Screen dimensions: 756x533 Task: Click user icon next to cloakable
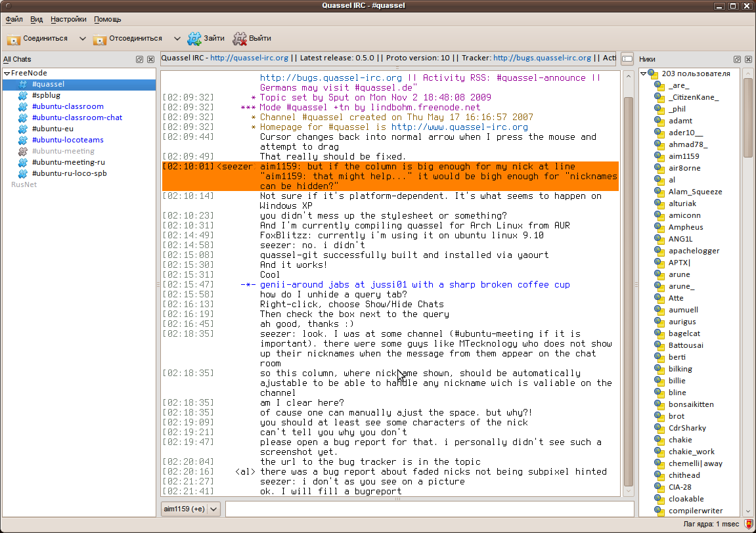[659, 499]
